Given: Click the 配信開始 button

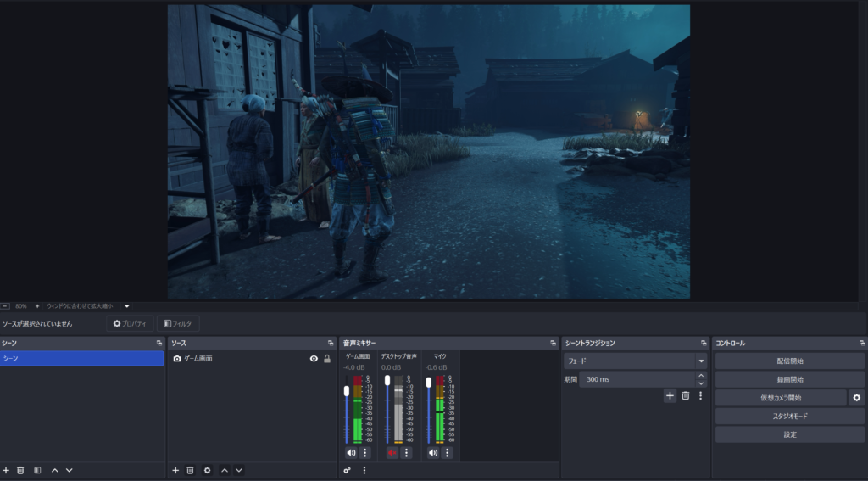Looking at the screenshot, I should coord(789,361).
